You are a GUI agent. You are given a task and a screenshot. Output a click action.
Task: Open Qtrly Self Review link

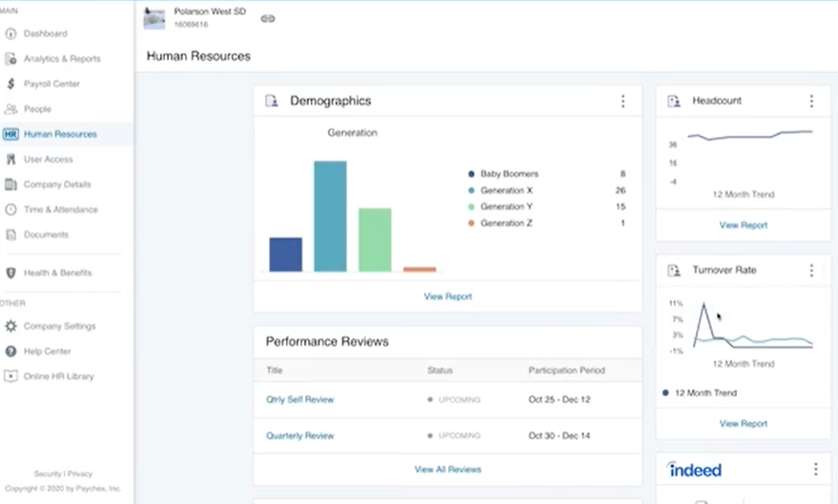click(x=299, y=399)
